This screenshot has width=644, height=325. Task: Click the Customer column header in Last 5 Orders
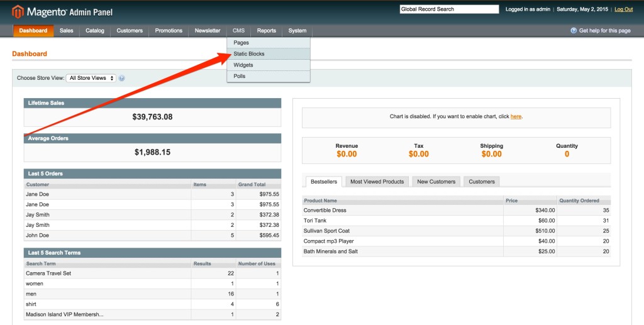click(108, 184)
